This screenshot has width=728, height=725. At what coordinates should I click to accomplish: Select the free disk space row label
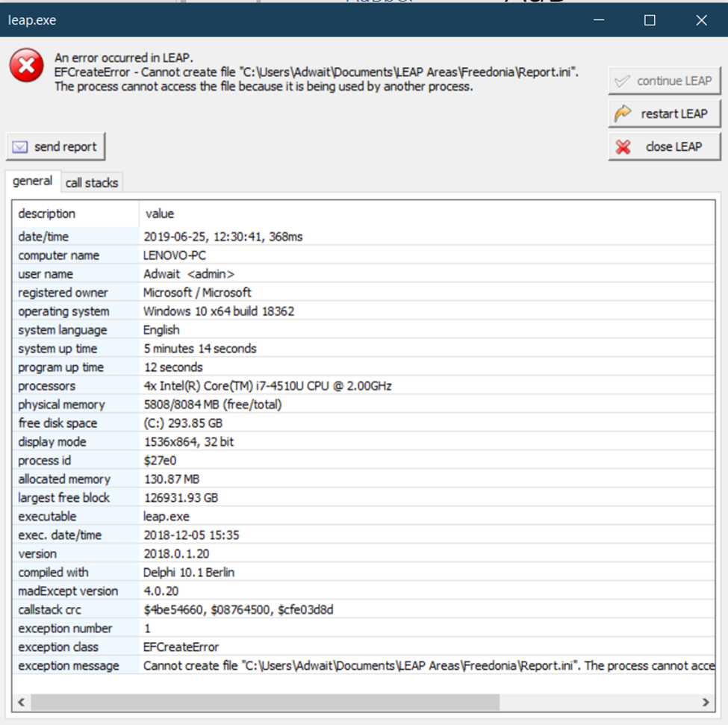click(57, 423)
